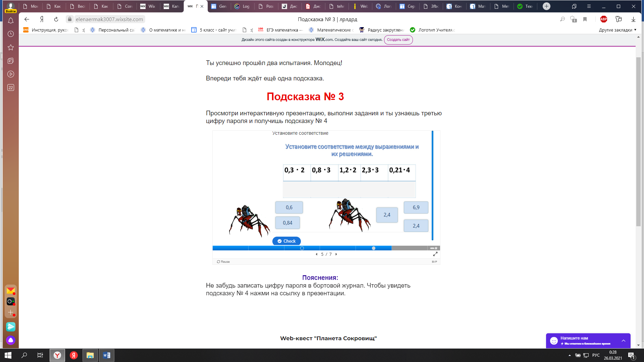Expand the 'Другие закладки' bookmarks dropdown
Image resolution: width=644 pixels, height=362 pixels.
[618, 30]
